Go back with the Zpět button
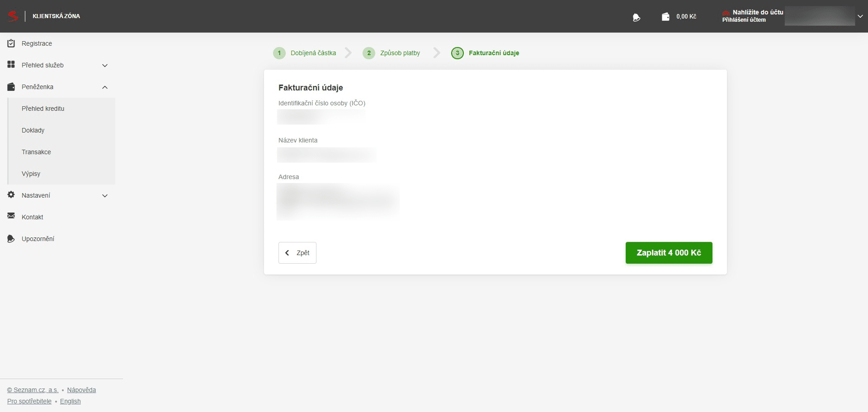868x412 pixels. (x=297, y=253)
